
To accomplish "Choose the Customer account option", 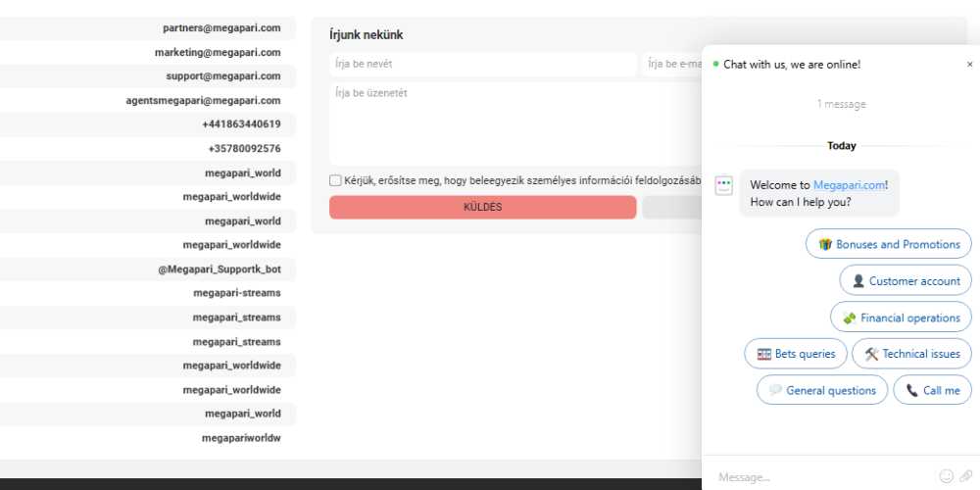I will click(x=905, y=280).
